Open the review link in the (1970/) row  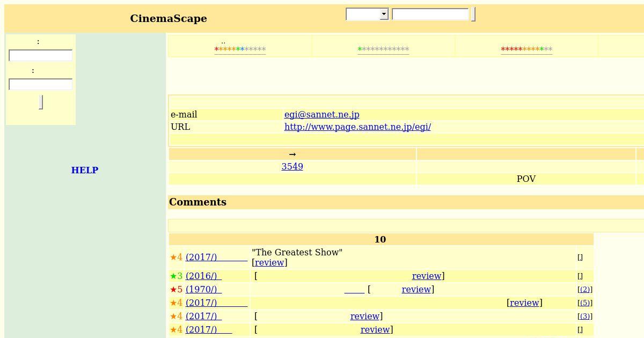(x=416, y=289)
